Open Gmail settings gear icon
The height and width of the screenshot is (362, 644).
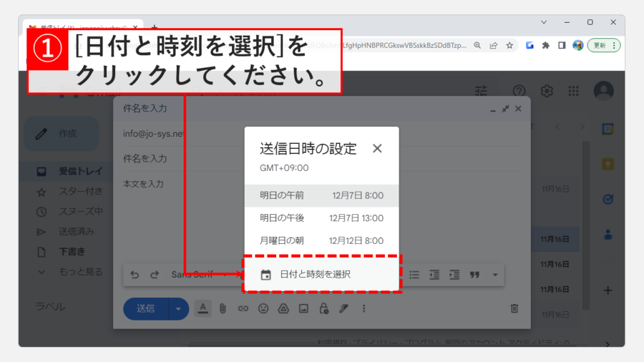click(x=547, y=91)
